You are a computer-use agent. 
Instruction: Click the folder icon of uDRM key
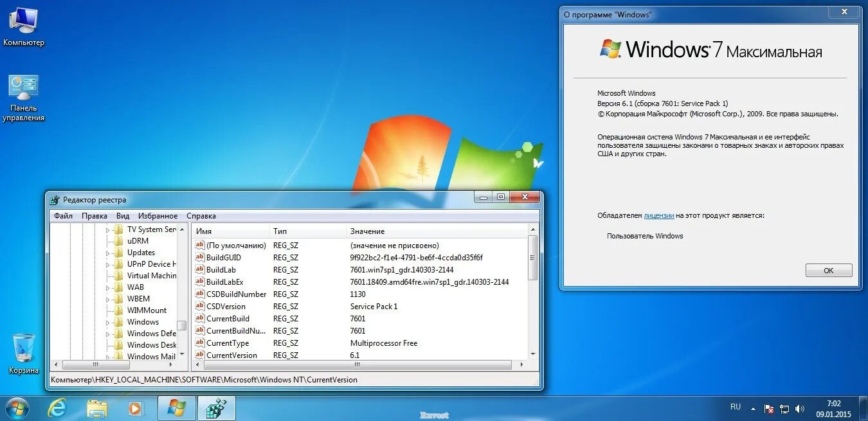click(x=118, y=241)
